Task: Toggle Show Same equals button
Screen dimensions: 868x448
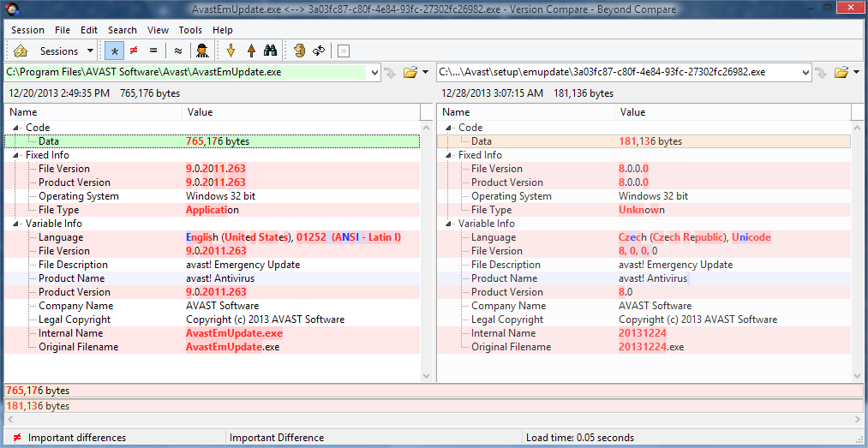Action: [x=153, y=51]
